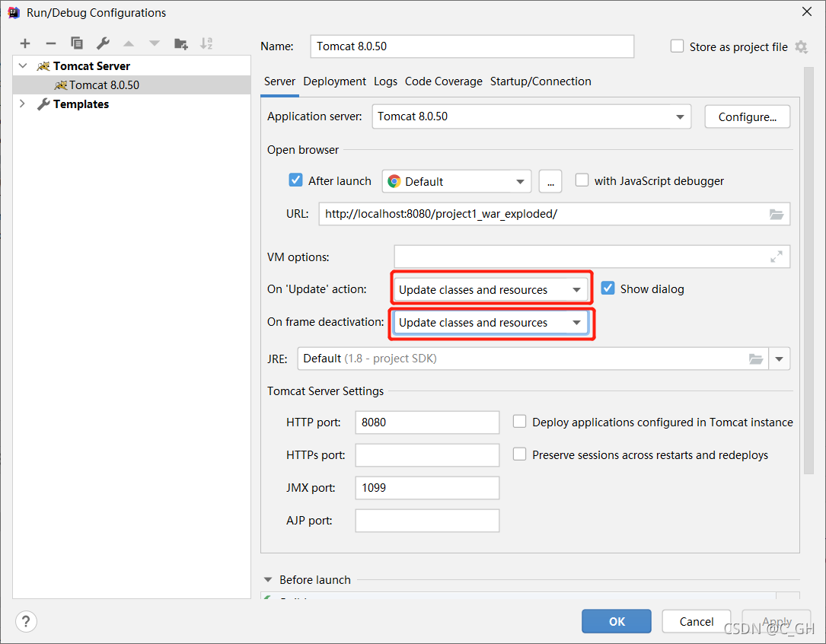826x644 pixels.
Task: Click the JMX port field
Action: pyautogui.click(x=427, y=488)
